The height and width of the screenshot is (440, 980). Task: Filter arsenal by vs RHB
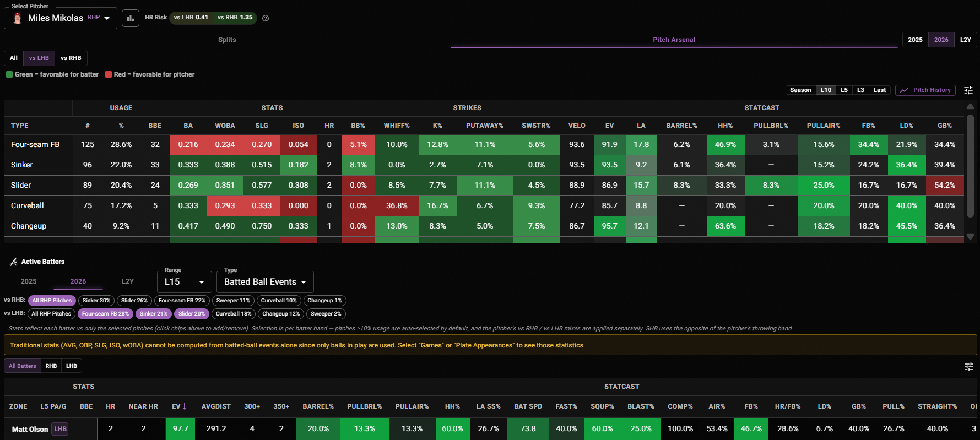71,58
